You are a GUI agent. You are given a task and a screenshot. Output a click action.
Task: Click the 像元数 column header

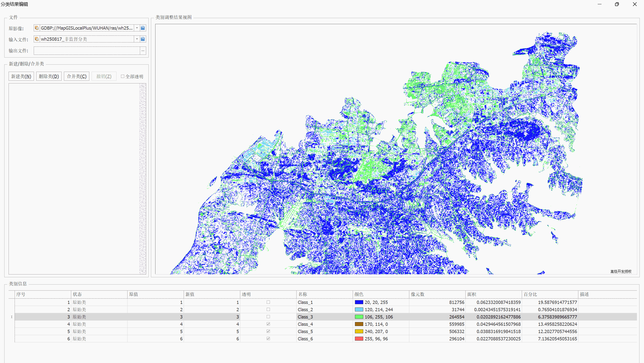click(418, 294)
